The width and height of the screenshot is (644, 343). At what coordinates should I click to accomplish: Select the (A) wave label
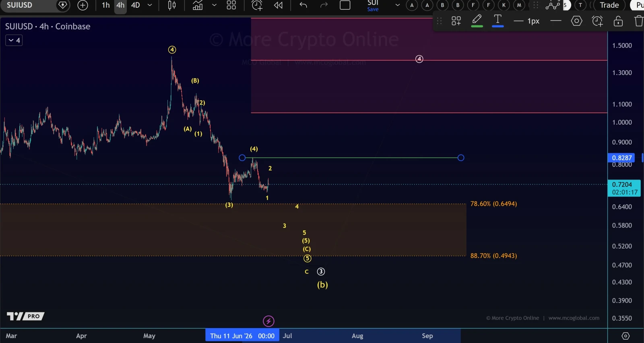click(188, 129)
